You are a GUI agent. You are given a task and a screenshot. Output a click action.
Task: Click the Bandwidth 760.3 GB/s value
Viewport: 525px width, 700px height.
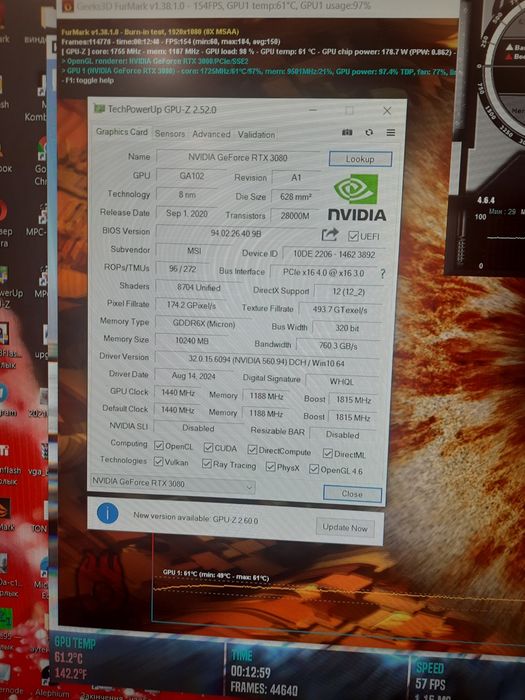tap(338, 346)
